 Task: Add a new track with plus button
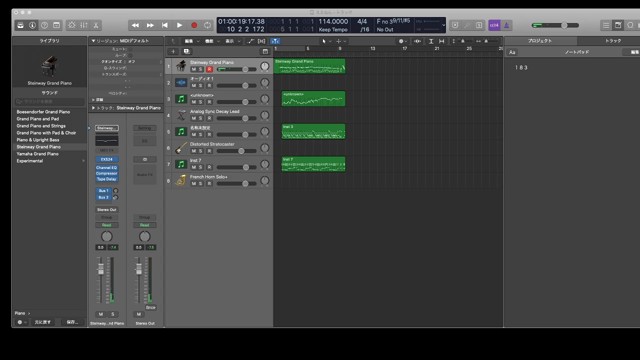click(x=173, y=51)
